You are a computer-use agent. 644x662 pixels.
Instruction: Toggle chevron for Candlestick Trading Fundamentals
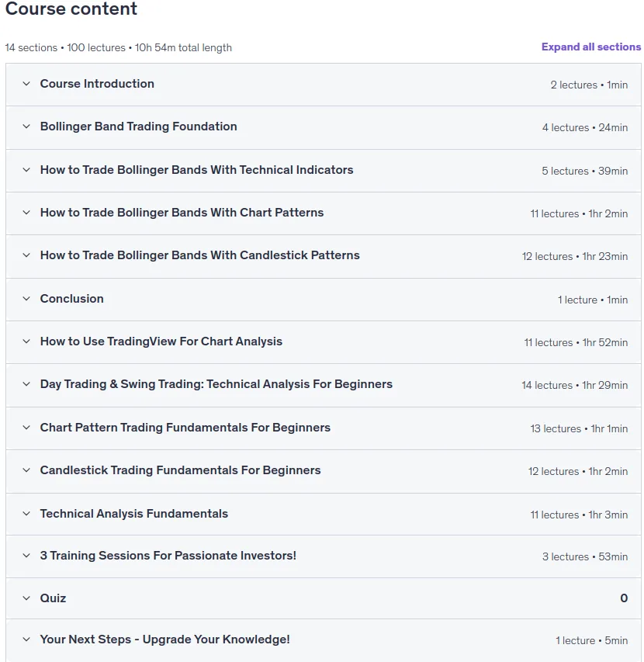(x=26, y=470)
